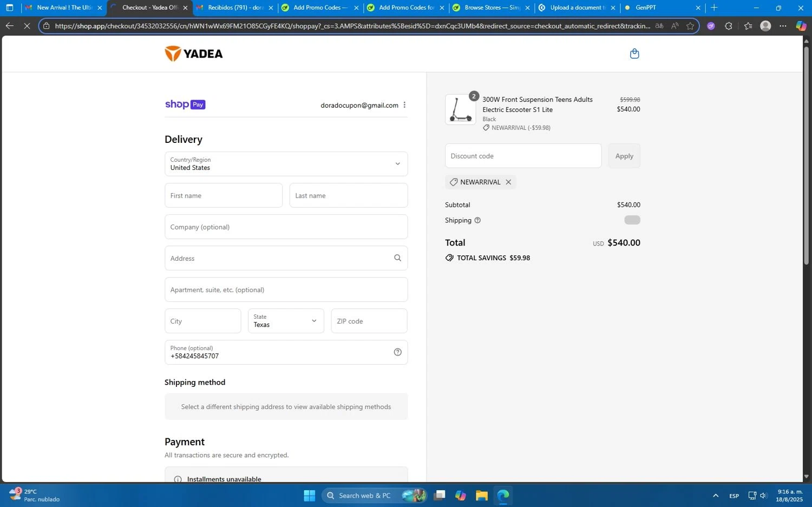812x507 pixels.
Task: Open the favorites list icon
Action: [x=748, y=26]
